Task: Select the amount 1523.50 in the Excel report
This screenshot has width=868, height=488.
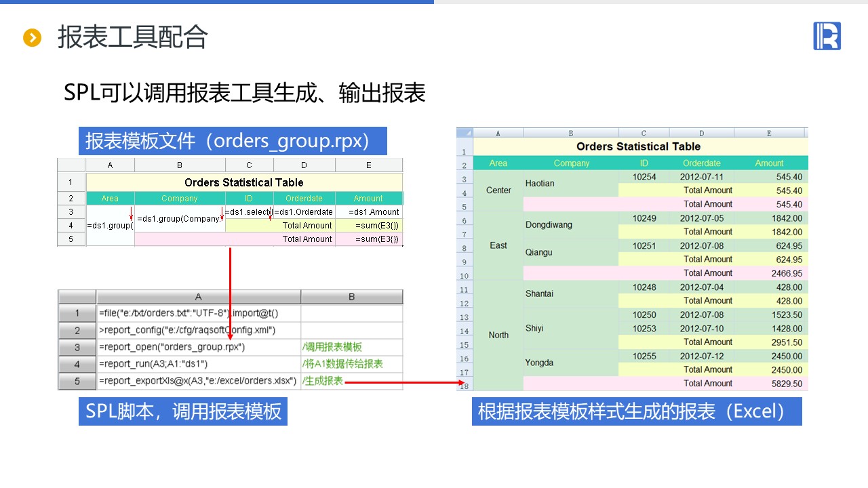Action: point(772,314)
